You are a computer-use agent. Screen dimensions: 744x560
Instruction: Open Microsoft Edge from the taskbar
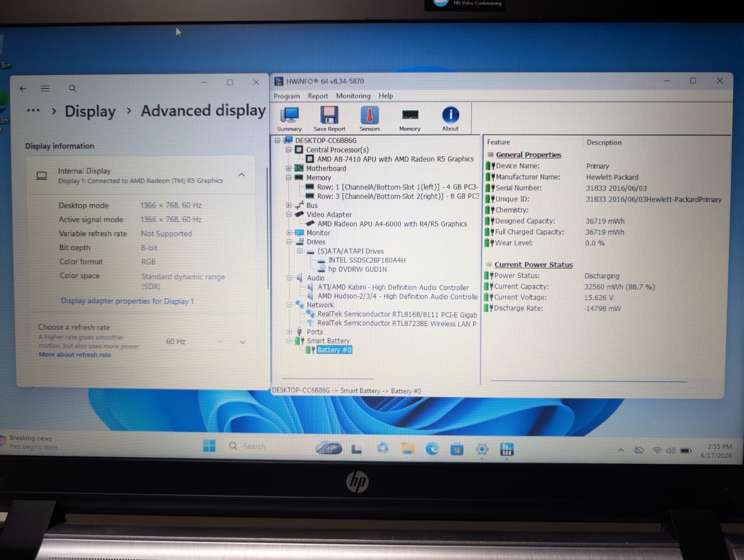coord(432,448)
